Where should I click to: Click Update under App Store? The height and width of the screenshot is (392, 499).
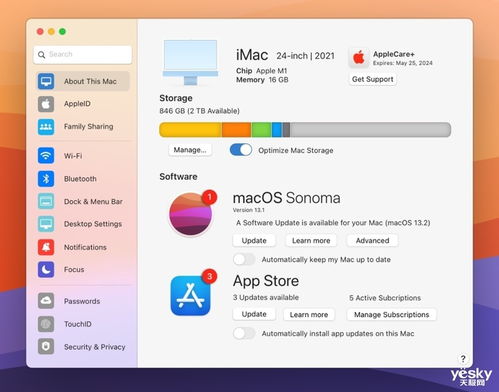254,314
